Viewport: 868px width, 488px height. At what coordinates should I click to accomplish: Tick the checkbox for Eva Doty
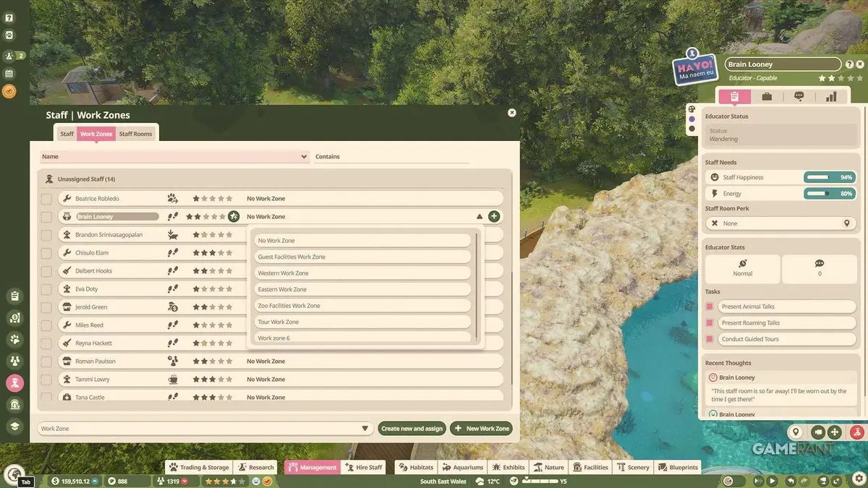(x=46, y=288)
